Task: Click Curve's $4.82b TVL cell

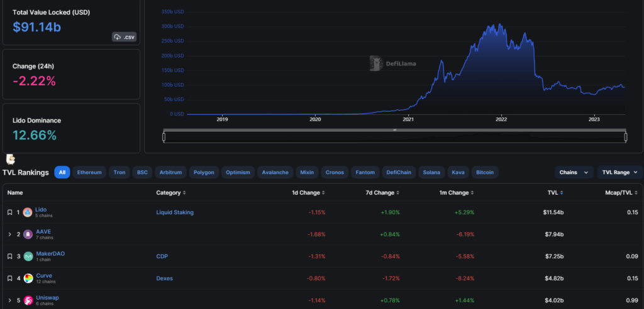Action: pyautogui.click(x=553, y=279)
